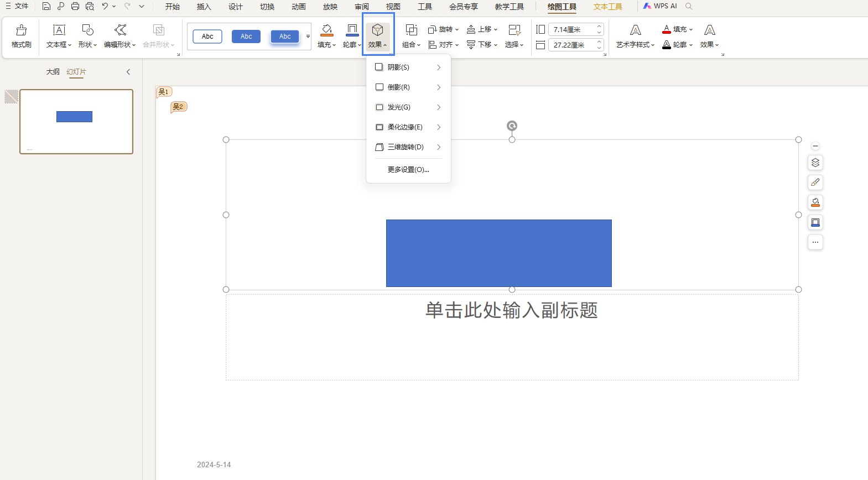Expand the shape style gallery arrow

pyautogui.click(x=308, y=36)
